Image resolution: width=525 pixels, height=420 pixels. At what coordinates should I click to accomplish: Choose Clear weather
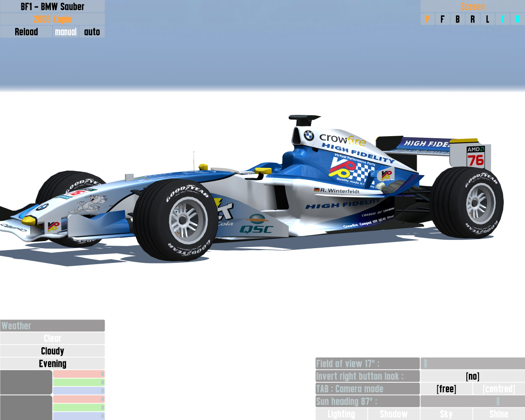(52, 338)
